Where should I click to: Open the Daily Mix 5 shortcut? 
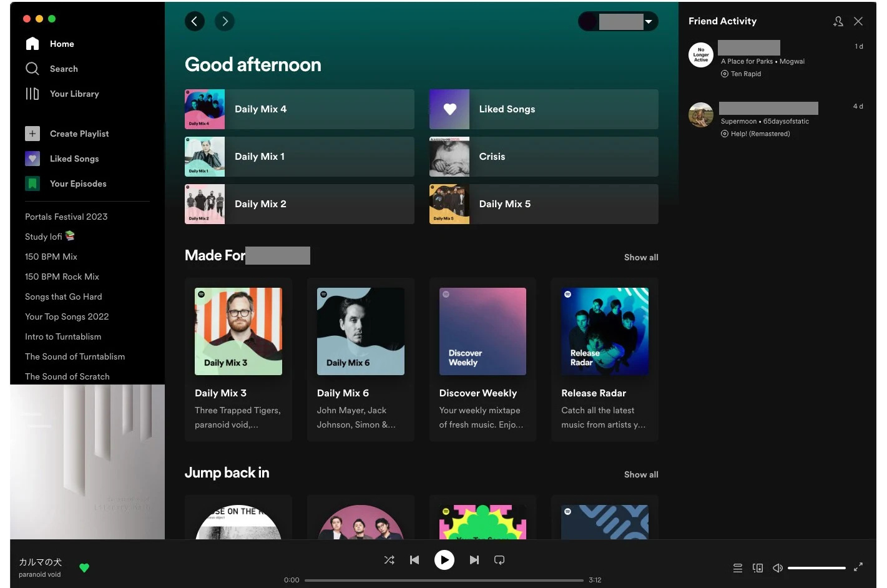click(x=544, y=204)
